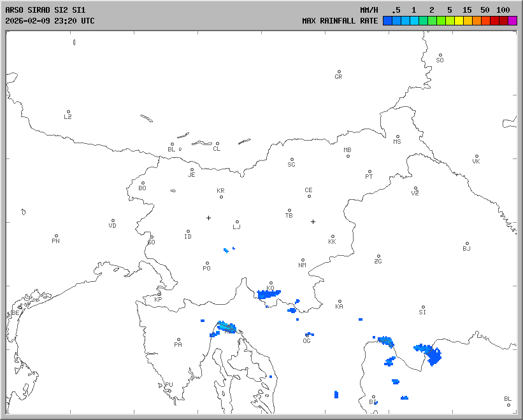Select the MB city marker
This screenshot has height=420, width=523.
coord(348,155)
